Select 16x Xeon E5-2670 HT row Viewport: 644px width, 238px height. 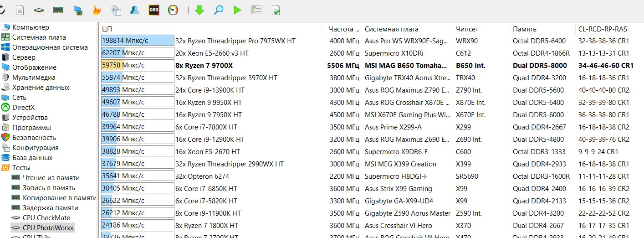(208, 152)
